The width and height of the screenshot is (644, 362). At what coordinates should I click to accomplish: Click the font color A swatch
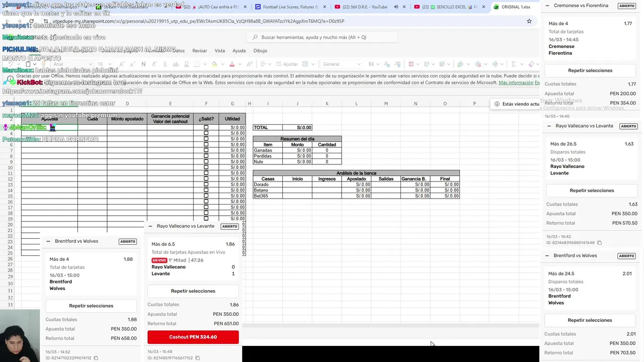click(x=232, y=64)
